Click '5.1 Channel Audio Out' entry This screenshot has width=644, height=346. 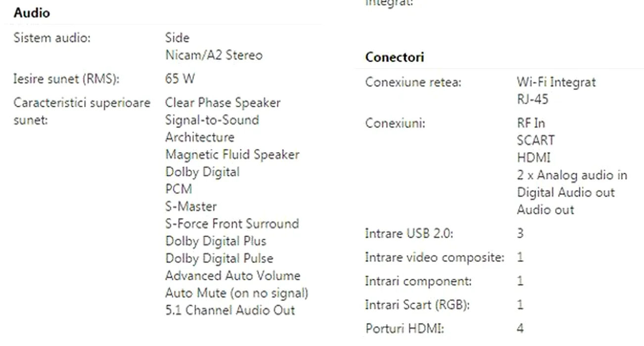click(230, 310)
